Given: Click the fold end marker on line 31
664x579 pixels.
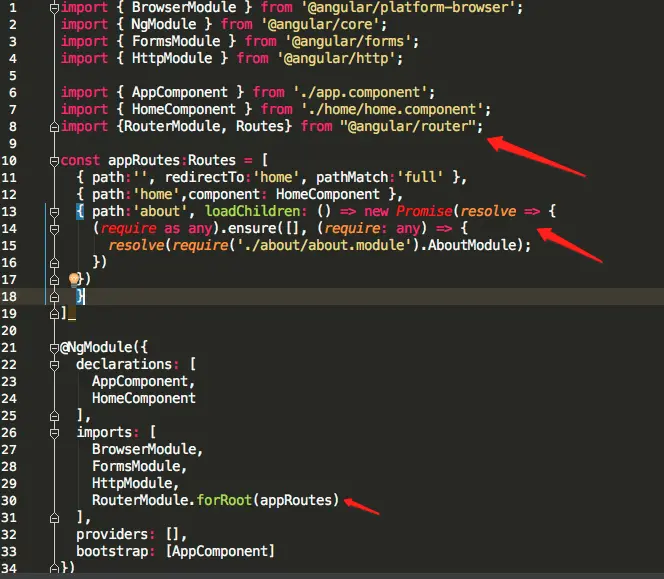Looking at the screenshot, I should [x=54, y=518].
